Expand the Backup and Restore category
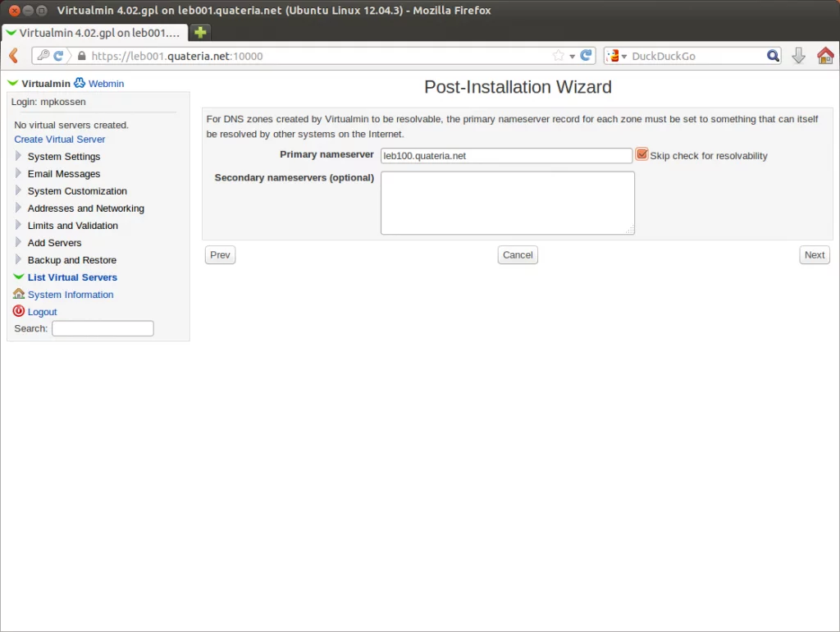Image resolution: width=840 pixels, height=632 pixels. coord(18,259)
